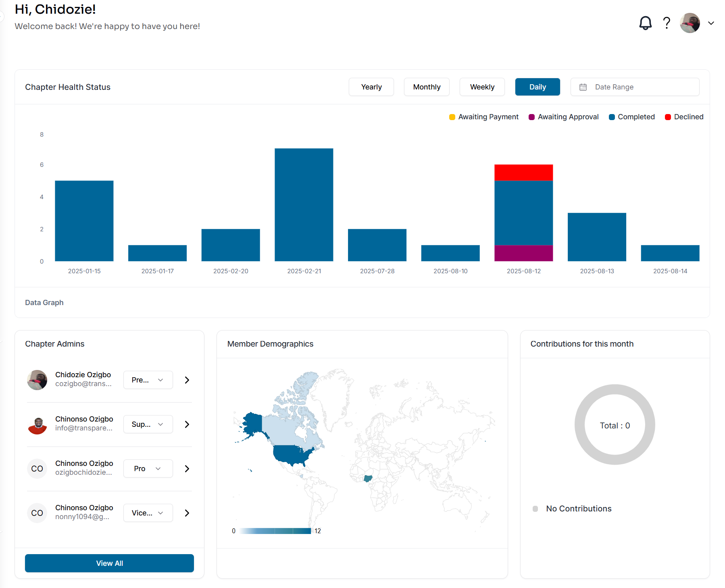Click the No Contributions legend dot
This screenshot has height=588, width=725.
535,509
